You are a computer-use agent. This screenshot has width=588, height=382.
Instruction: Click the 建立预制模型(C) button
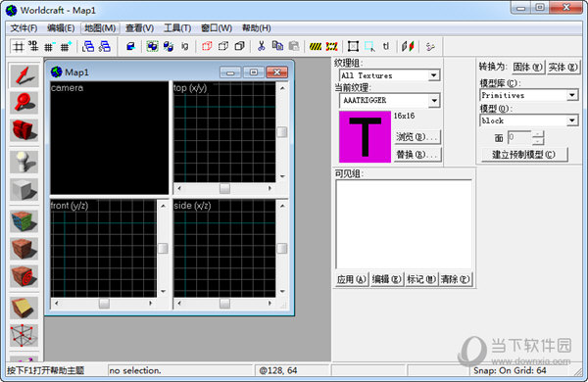pyautogui.click(x=524, y=155)
